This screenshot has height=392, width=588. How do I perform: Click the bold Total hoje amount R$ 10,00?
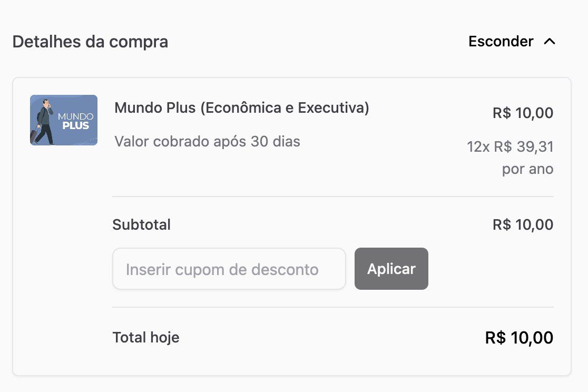coord(519,338)
